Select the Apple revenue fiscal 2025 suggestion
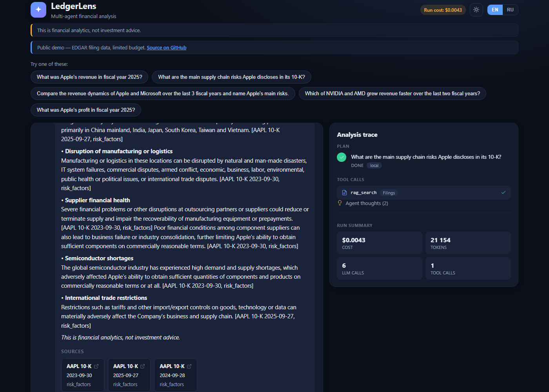 [89, 77]
